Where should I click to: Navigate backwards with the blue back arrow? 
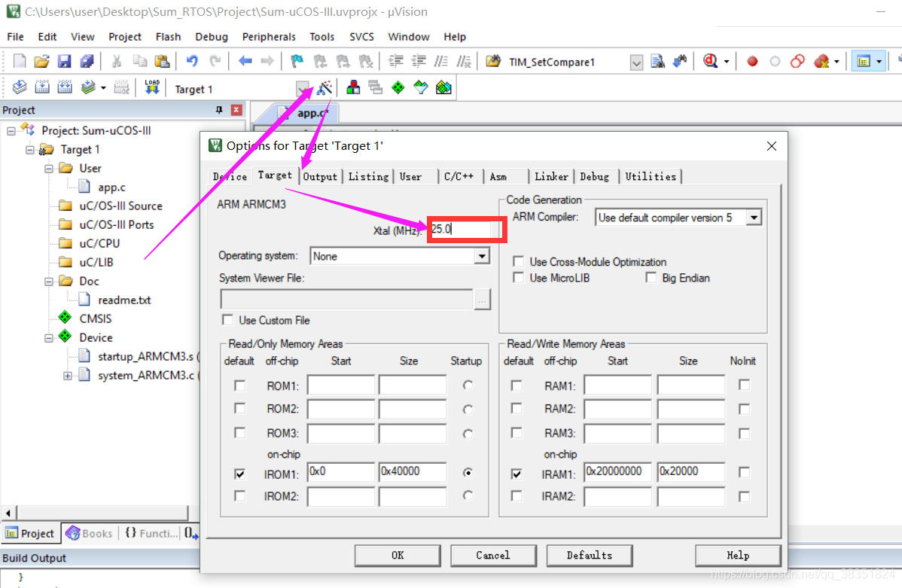point(245,61)
